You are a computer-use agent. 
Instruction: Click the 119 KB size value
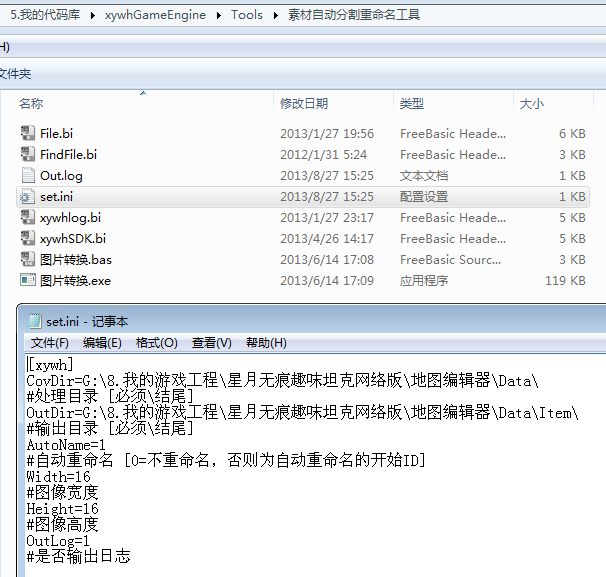[565, 281]
